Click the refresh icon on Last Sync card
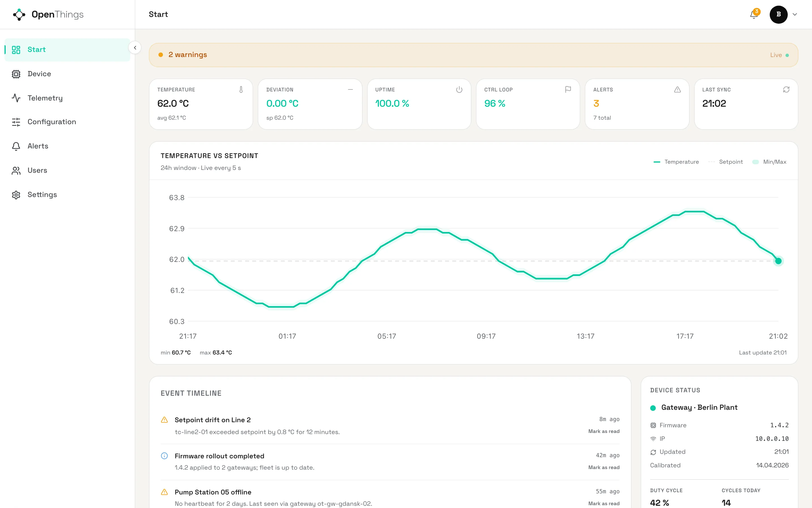Image resolution: width=812 pixels, height=508 pixels. tap(786, 89)
